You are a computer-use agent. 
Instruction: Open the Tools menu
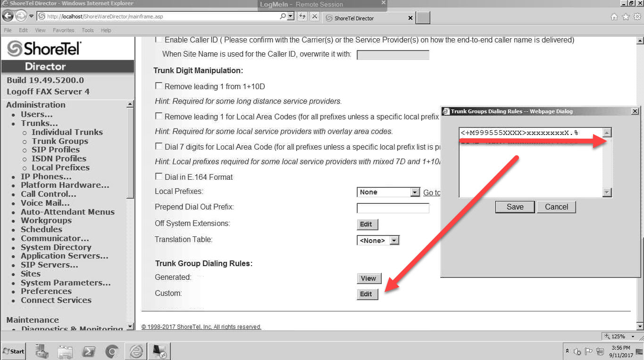click(x=88, y=30)
